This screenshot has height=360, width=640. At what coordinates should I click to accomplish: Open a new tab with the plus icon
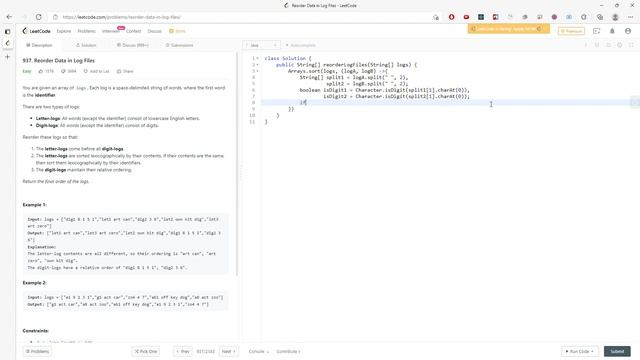(x=7, y=57)
